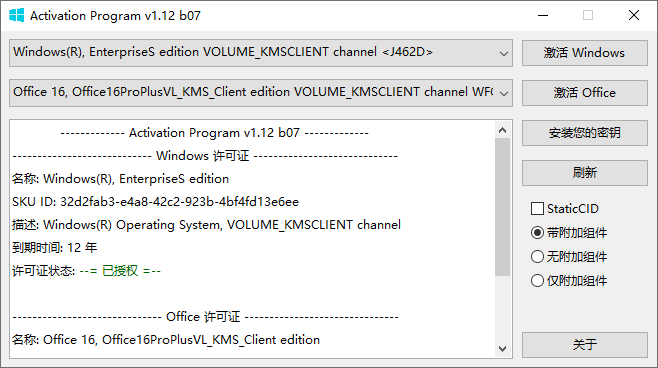
Task: Click the 描述: Windows(R) Operating System line
Action: 206,225
